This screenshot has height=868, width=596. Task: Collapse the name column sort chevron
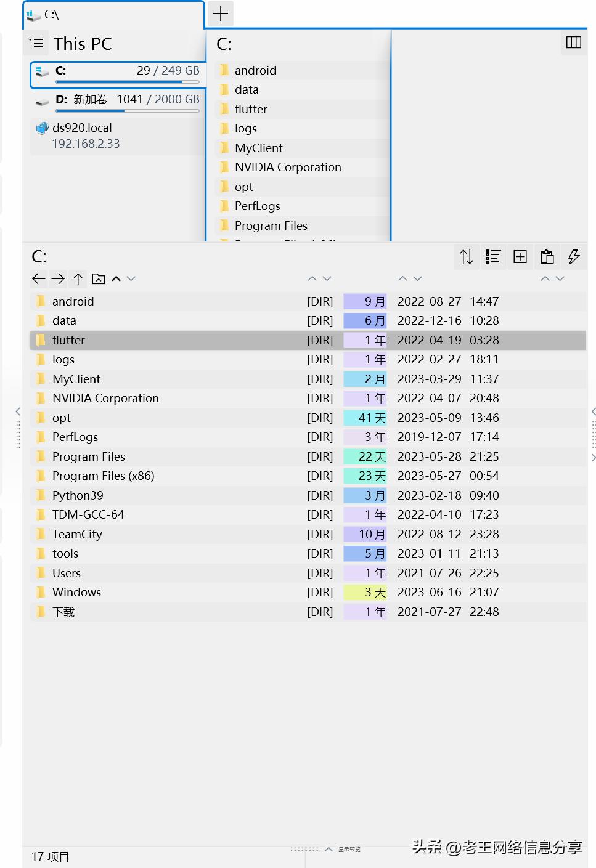(x=312, y=278)
